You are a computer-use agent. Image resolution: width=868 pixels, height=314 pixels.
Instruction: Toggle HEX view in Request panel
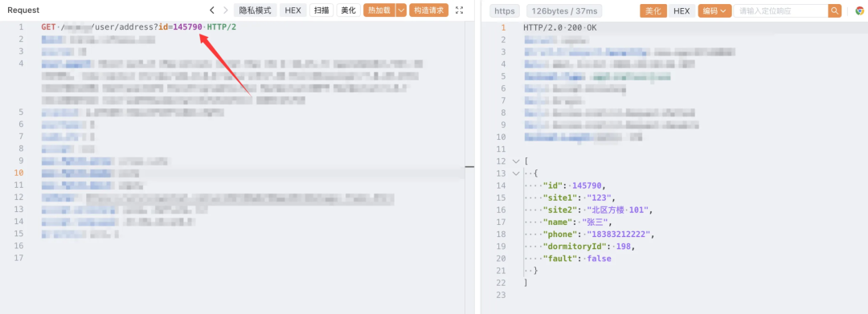(293, 10)
